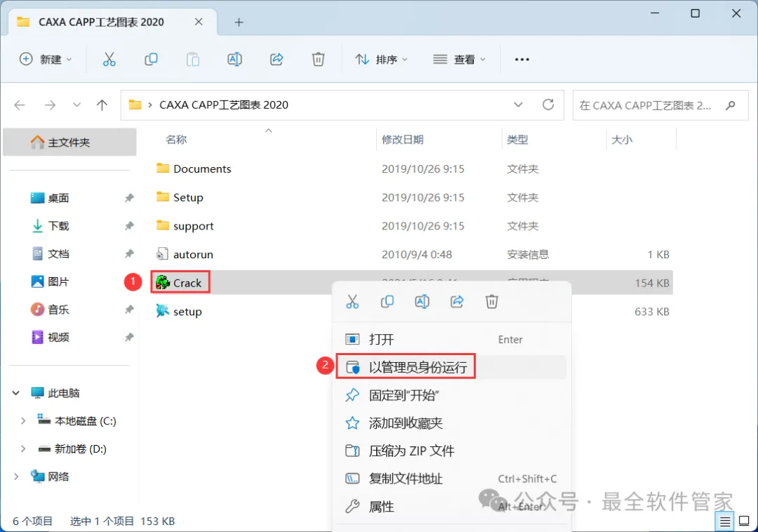Select the Setup folder
Screen dimensions: 758x532
click(x=188, y=197)
